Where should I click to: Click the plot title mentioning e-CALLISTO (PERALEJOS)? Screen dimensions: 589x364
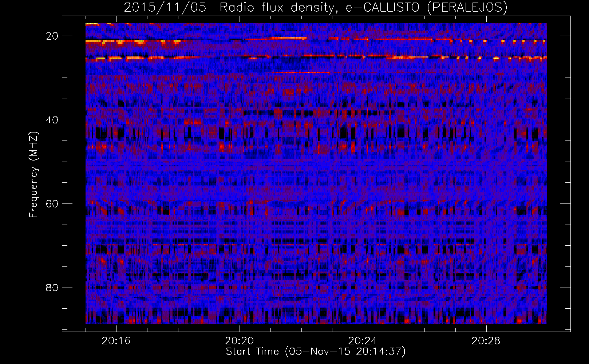pos(315,7)
